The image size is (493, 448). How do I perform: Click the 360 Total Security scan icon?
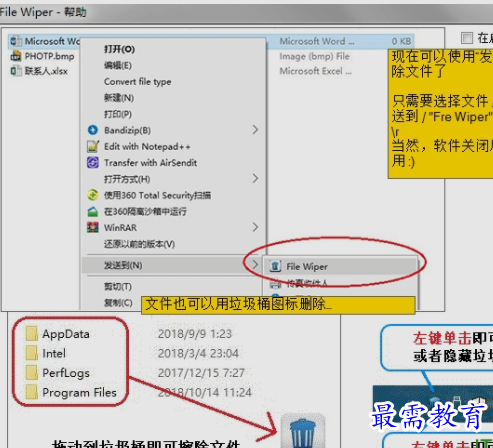pyautogui.click(x=93, y=195)
